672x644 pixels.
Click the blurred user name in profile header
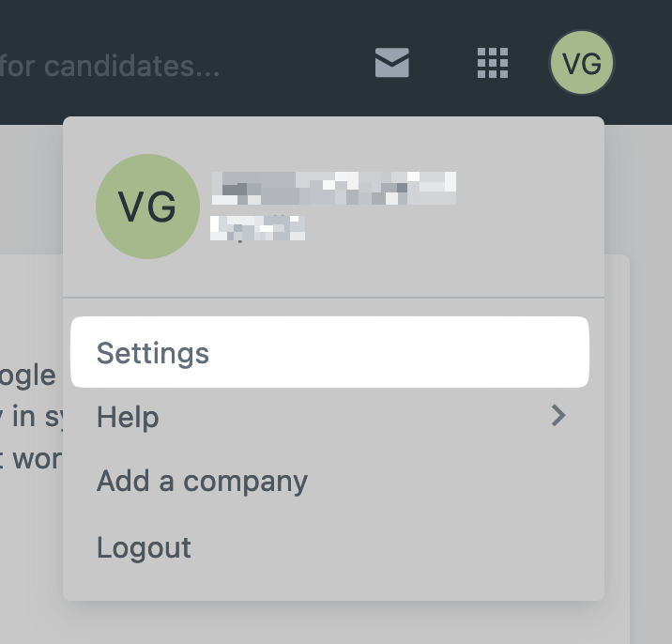click(x=334, y=188)
